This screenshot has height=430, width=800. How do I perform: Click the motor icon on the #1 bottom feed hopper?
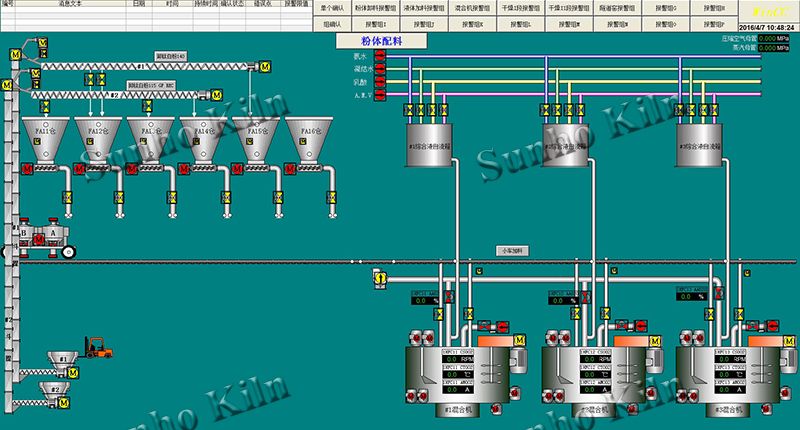(x=73, y=373)
